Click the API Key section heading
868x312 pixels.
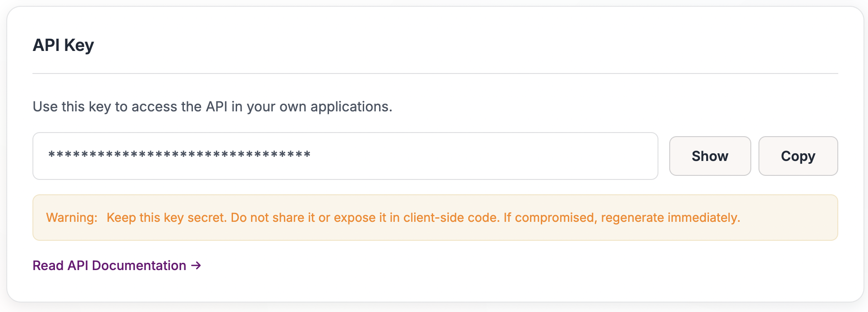point(63,45)
